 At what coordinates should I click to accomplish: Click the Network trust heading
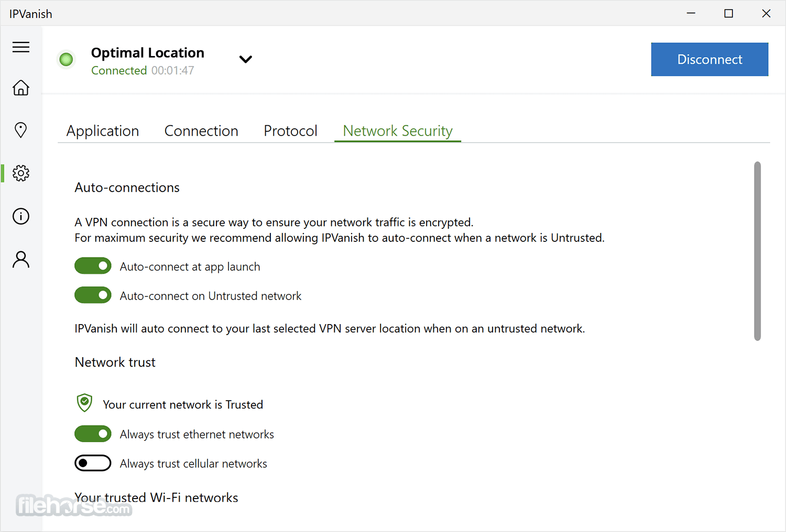(115, 362)
